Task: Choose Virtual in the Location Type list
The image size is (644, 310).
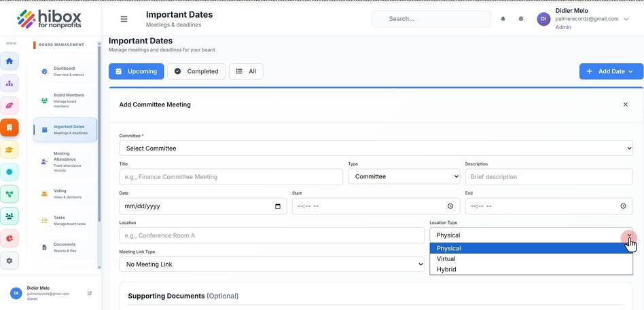Action: (x=531, y=258)
